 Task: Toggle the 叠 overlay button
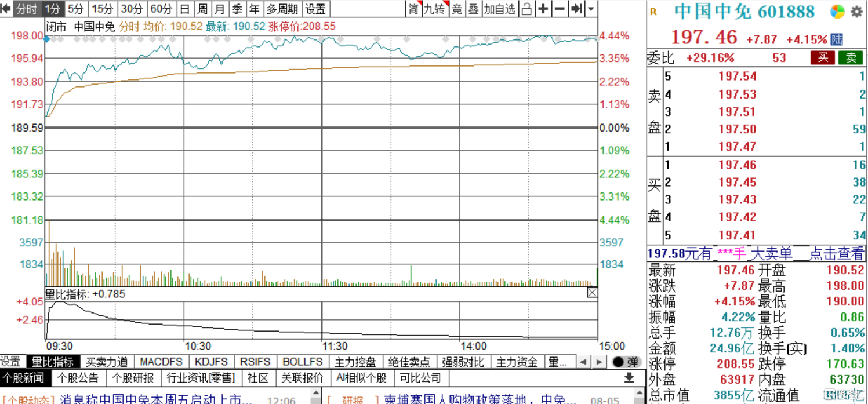pyautogui.click(x=474, y=9)
